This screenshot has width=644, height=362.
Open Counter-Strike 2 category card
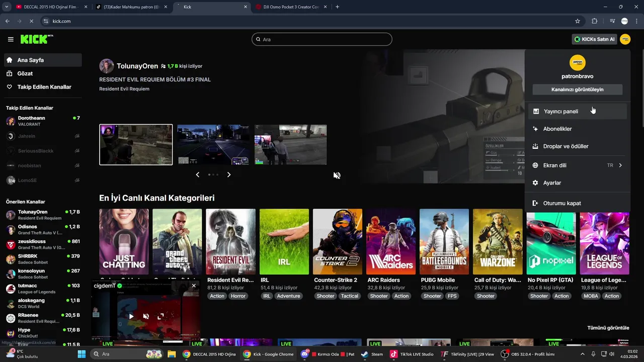point(338,242)
